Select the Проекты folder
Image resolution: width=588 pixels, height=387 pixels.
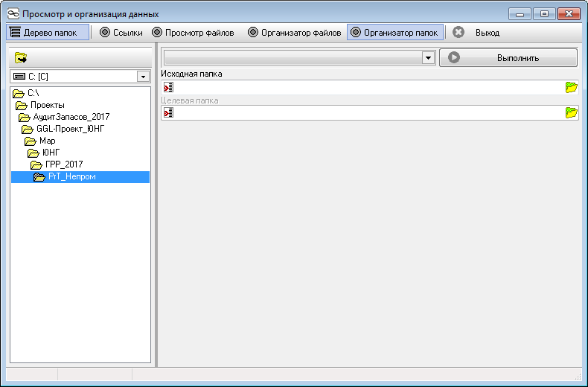[47, 105]
